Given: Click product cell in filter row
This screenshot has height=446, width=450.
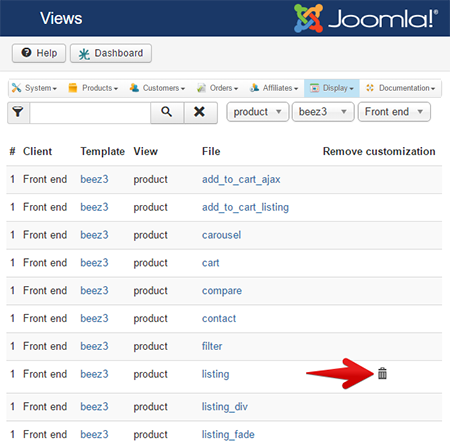Looking at the screenshot, I should click(151, 347).
